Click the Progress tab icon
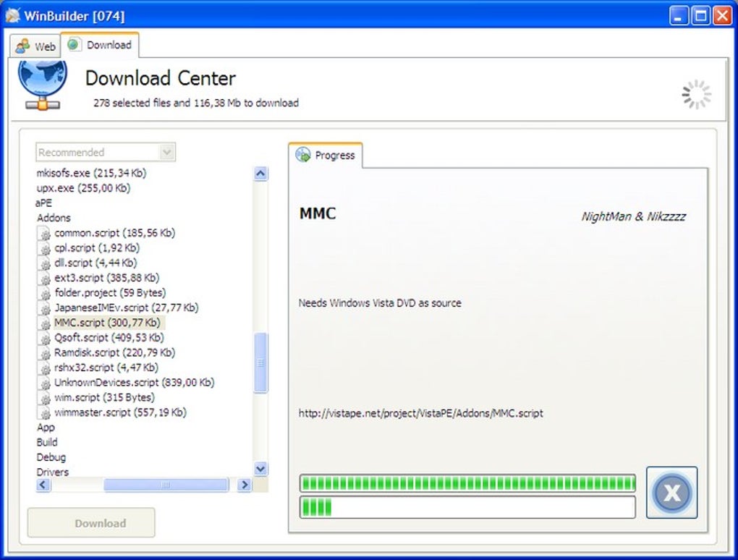The height and width of the screenshot is (560, 738). click(303, 154)
